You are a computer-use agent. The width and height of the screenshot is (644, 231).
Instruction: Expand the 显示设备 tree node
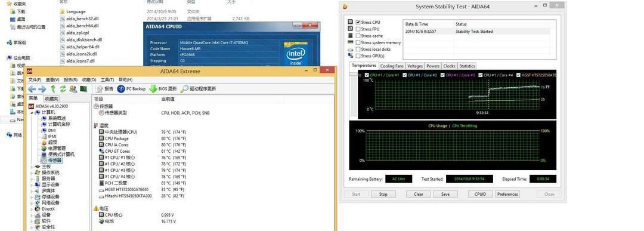(32, 184)
